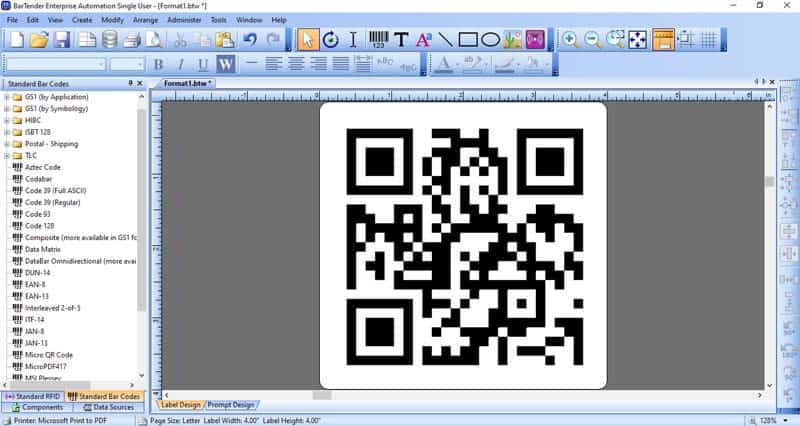Select the Text tool in toolbar
800x426 pixels.
tap(401, 40)
